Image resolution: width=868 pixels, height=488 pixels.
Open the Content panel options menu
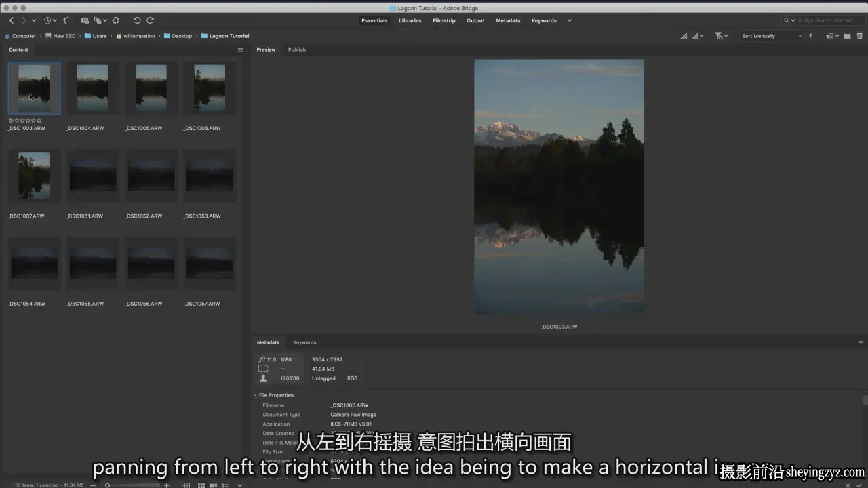pyautogui.click(x=240, y=49)
